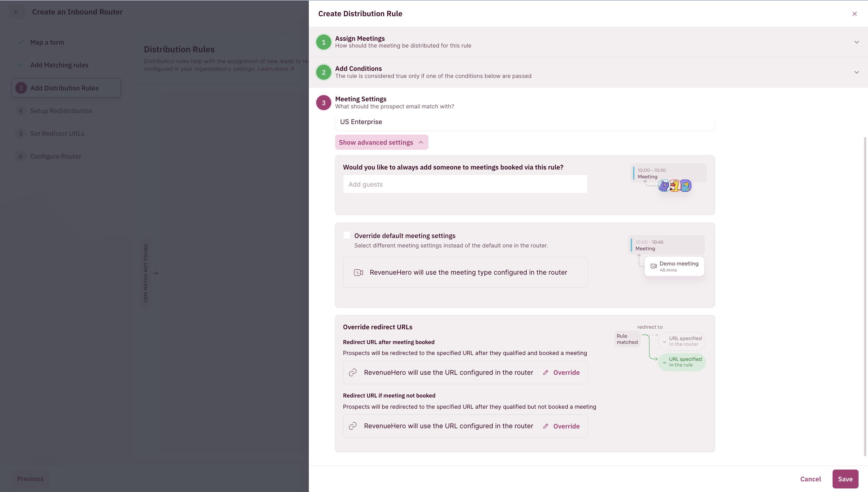
Task: Close the Create Distribution Rule panel
Action: click(854, 14)
